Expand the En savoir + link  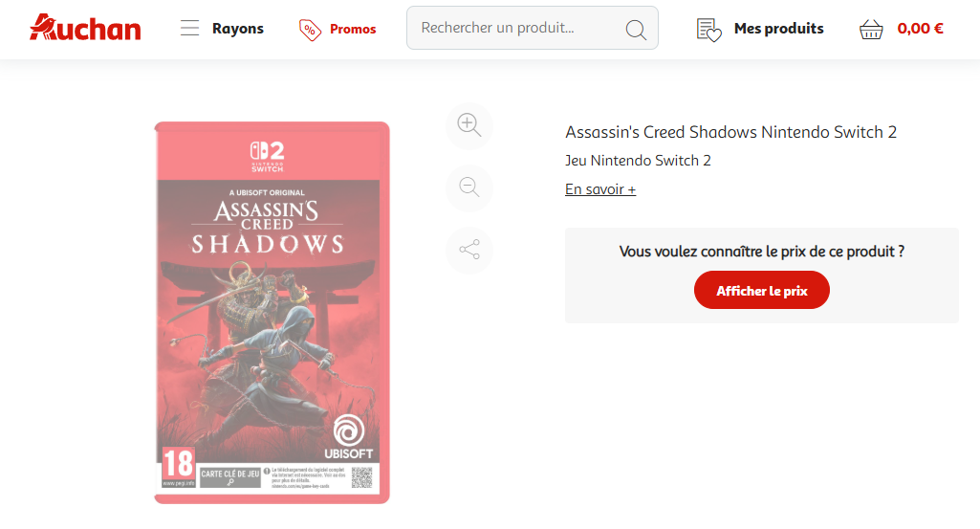click(x=600, y=189)
